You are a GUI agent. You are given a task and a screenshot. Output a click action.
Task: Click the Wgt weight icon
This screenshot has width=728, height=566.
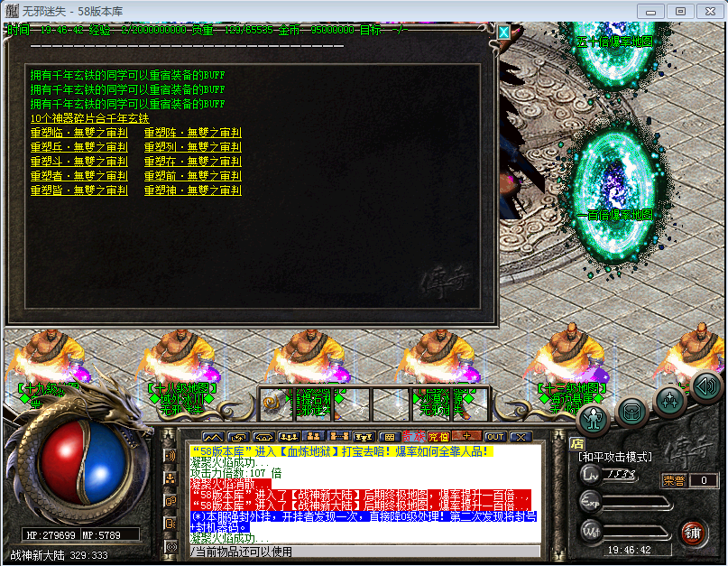(x=590, y=531)
